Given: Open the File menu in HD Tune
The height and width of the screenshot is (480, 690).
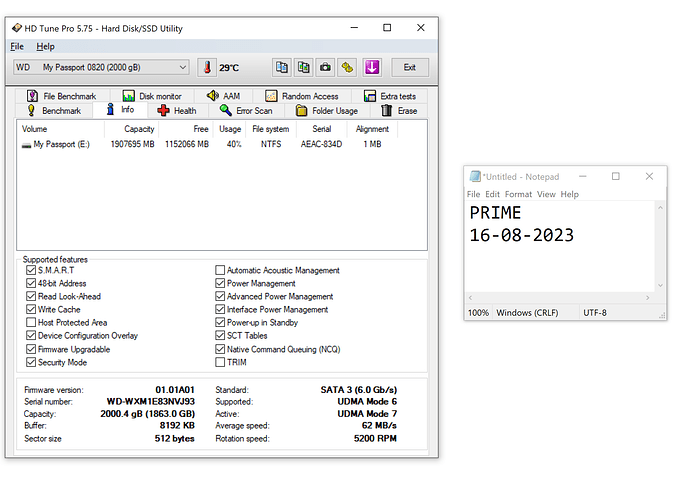Looking at the screenshot, I should [x=17, y=46].
